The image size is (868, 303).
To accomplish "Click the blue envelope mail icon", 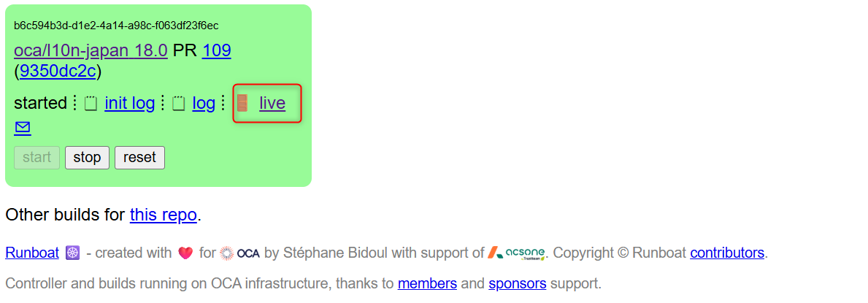I will pyautogui.click(x=22, y=129).
